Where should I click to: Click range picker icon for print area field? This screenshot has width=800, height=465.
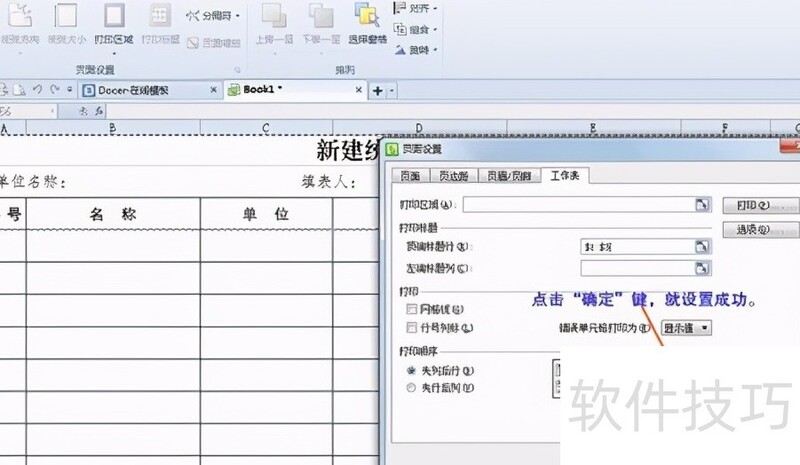[x=703, y=205]
